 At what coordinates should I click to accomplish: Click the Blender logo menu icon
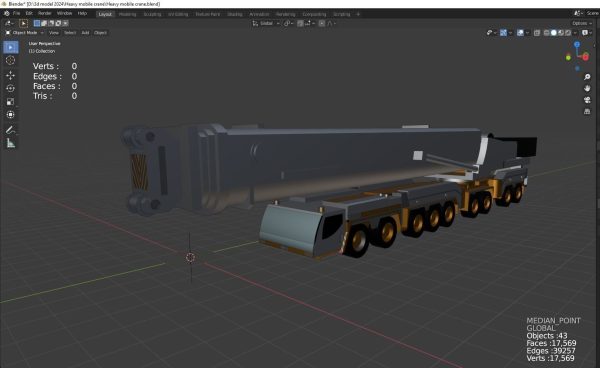coord(7,13)
